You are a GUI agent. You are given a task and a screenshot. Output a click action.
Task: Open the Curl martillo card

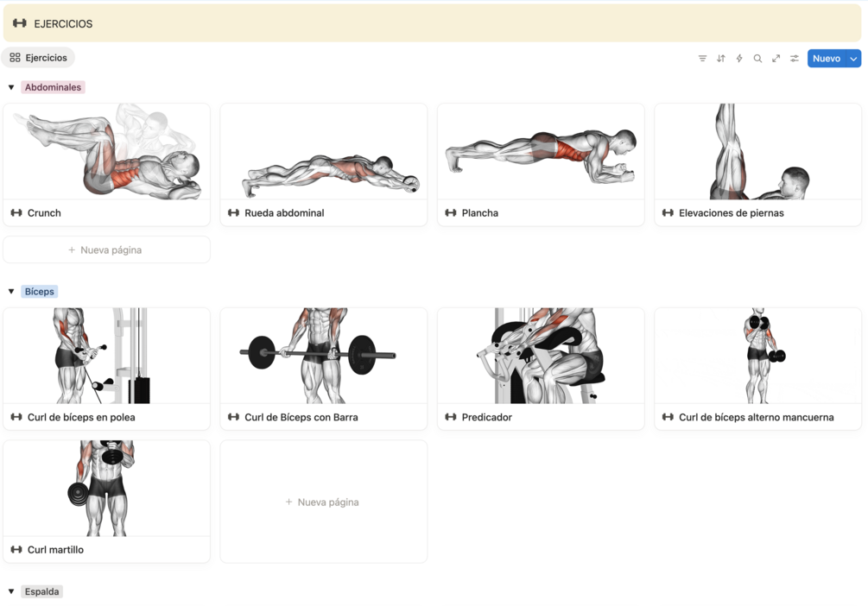pos(106,502)
